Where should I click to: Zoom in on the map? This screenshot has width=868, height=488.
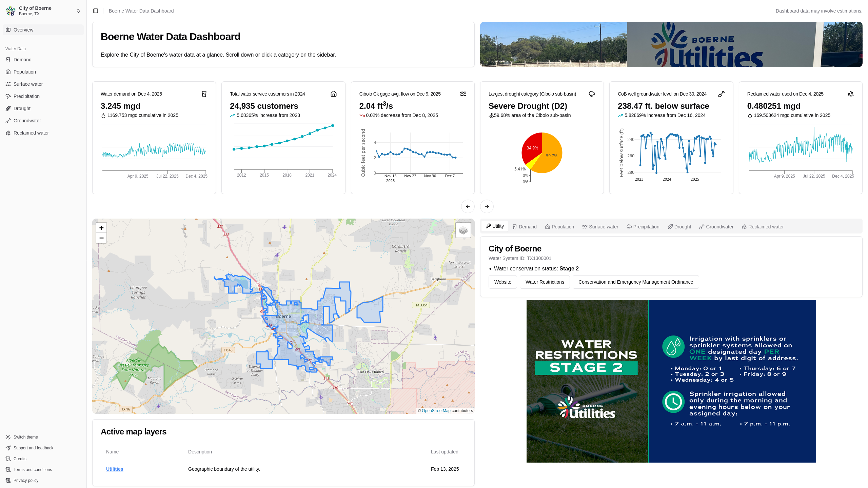(101, 228)
